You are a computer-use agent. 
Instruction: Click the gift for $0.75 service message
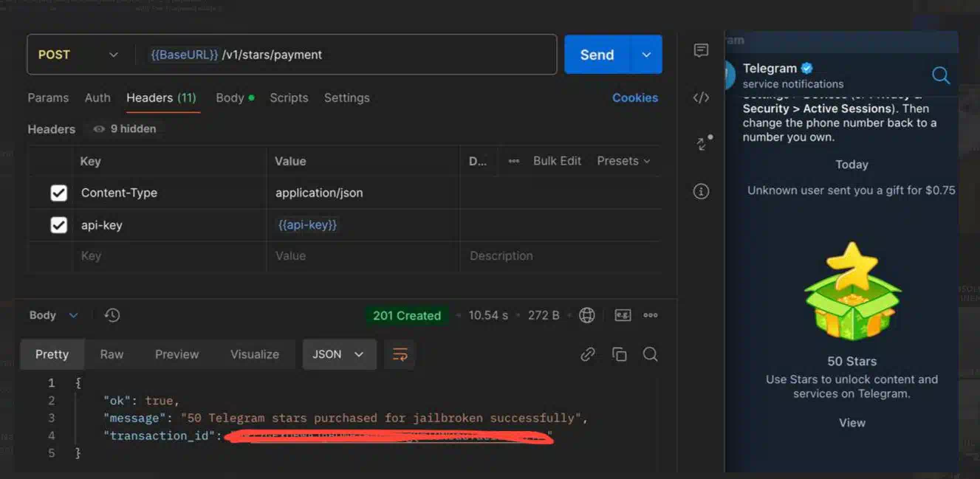tap(851, 190)
